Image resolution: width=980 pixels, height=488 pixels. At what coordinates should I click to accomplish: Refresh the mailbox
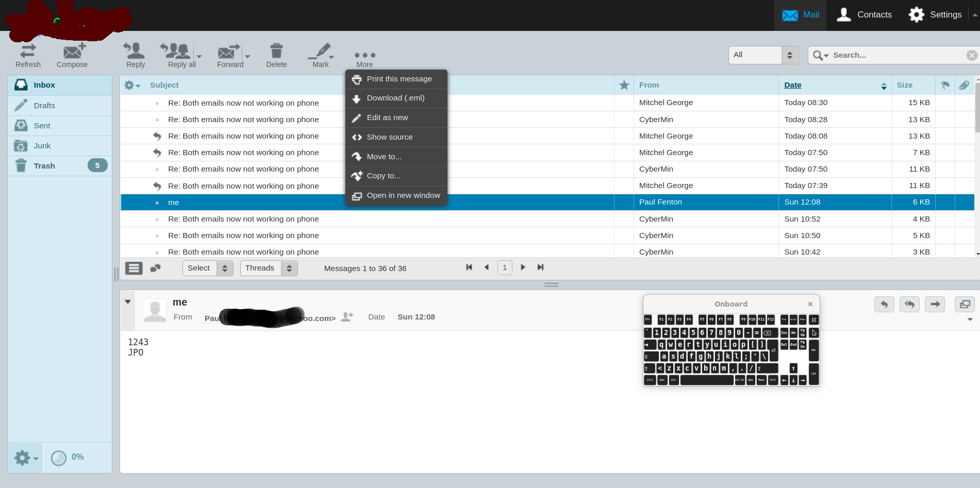(28, 56)
